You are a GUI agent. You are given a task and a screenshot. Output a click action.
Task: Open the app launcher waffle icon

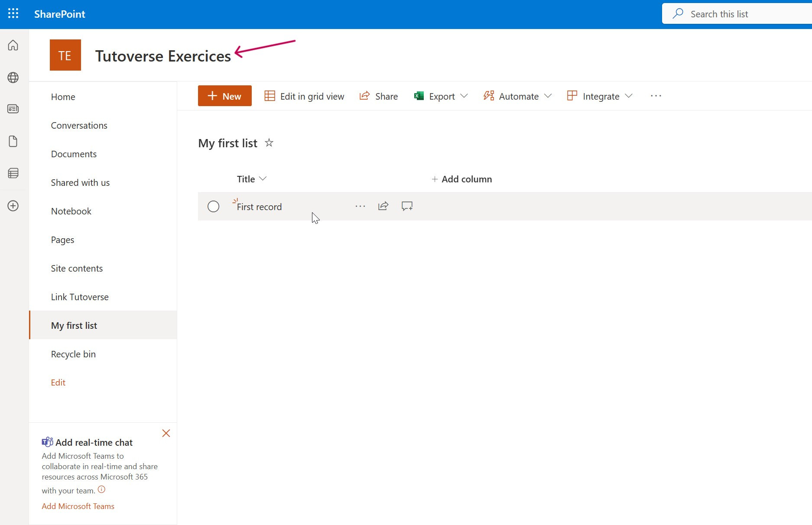[x=13, y=14]
